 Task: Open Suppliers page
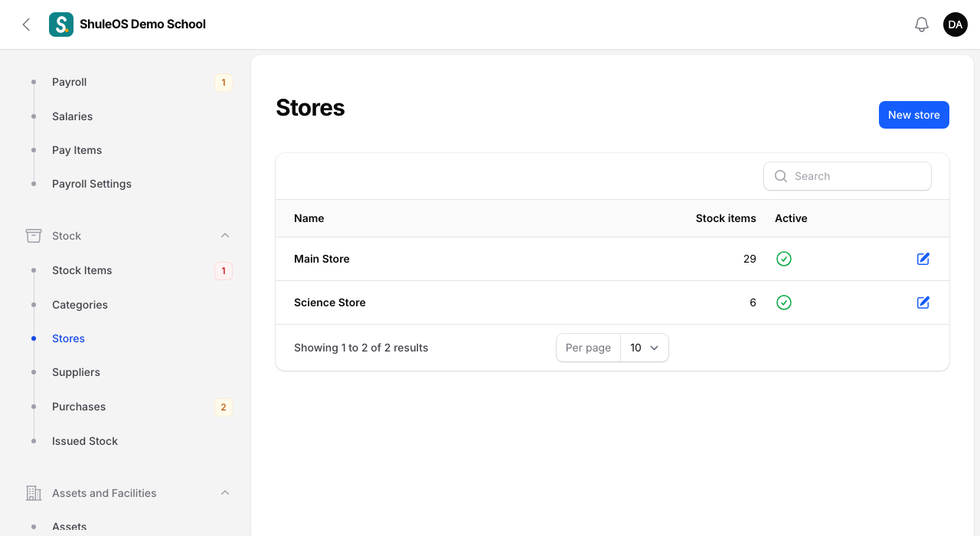pos(76,372)
